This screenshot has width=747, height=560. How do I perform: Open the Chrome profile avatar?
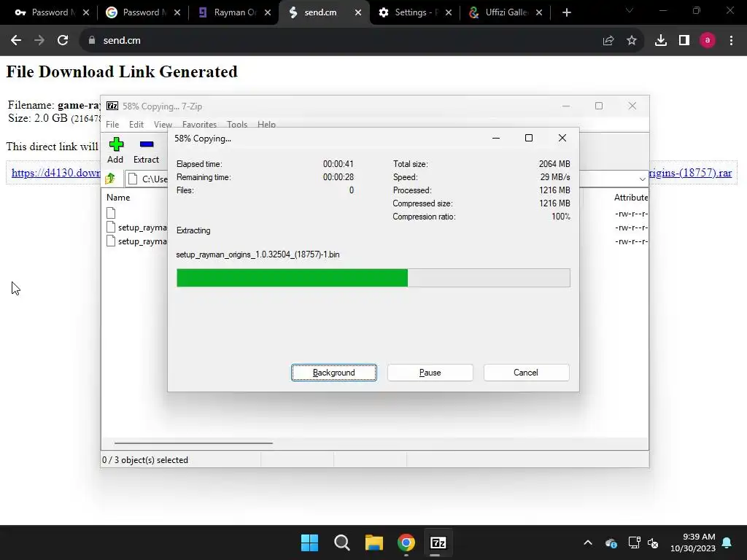coord(708,41)
